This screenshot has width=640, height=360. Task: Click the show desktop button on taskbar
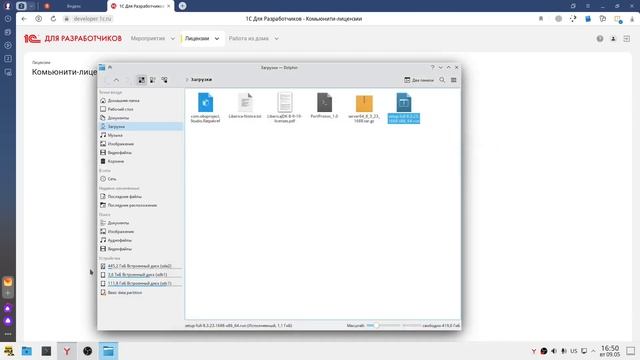(631, 351)
